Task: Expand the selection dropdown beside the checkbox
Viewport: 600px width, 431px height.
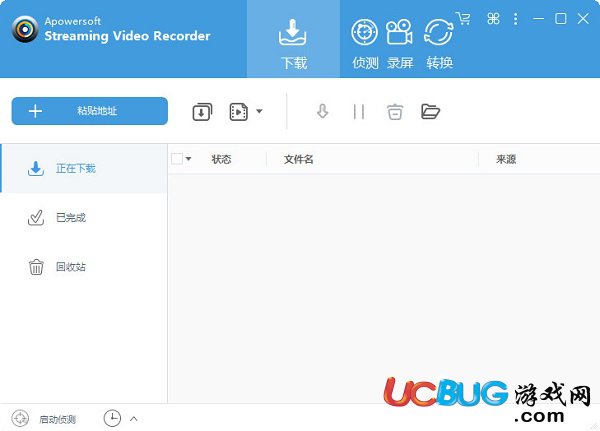Action: [x=188, y=158]
